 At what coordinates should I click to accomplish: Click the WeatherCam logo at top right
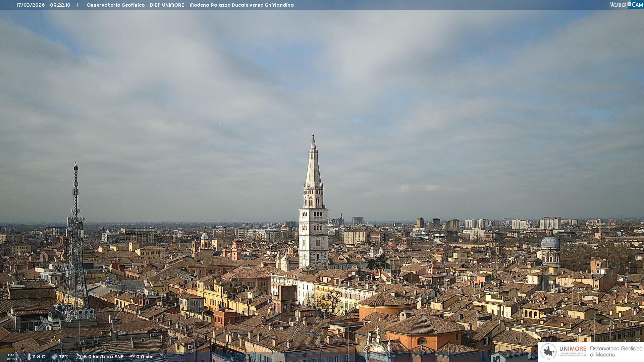click(626, 5)
